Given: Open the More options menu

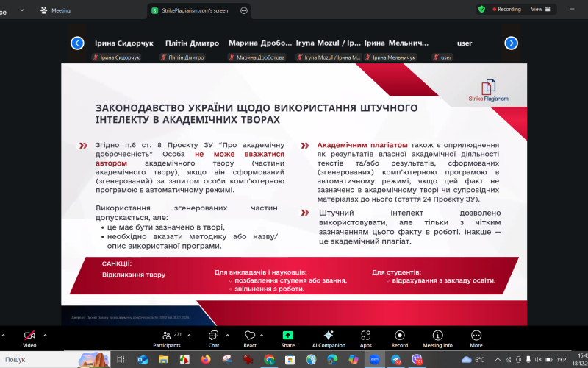Looking at the screenshot, I should tap(476, 336).
